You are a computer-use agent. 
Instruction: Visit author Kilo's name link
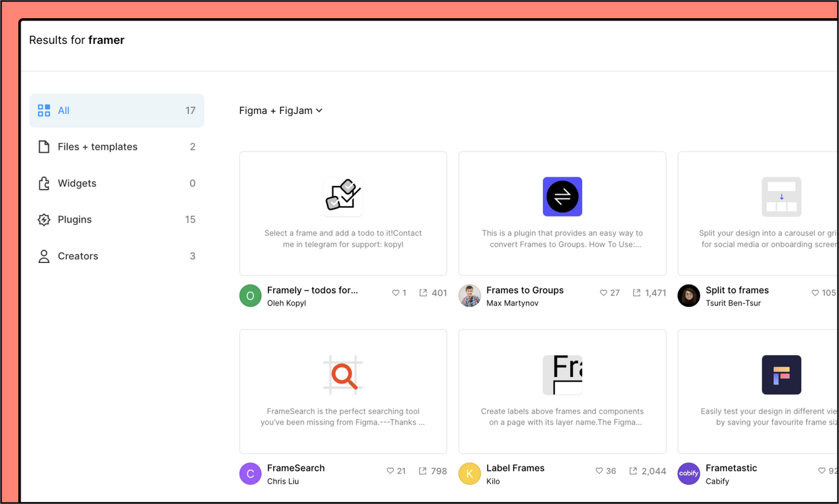coord(493,481)
